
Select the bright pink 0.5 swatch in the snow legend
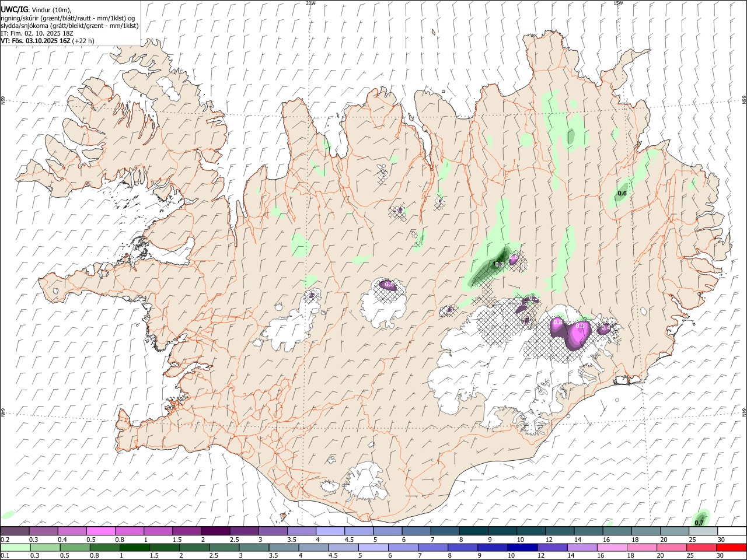(x=100, y=531)
